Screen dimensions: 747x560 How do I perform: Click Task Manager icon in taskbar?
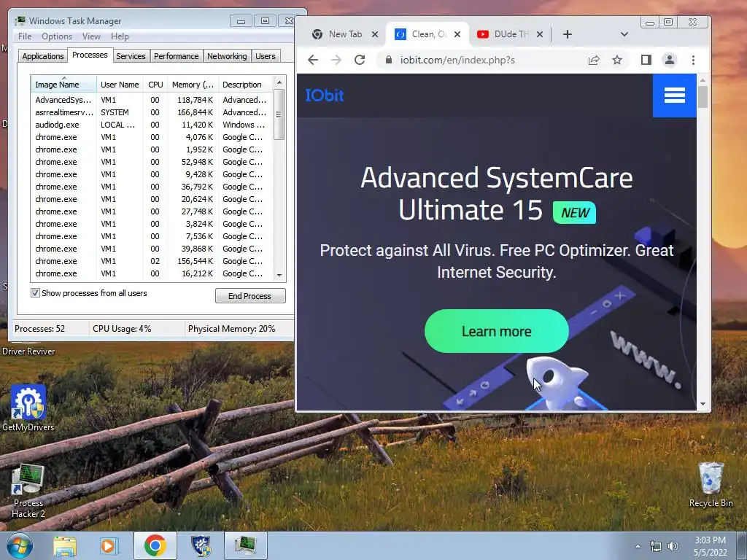pos(246,545)
